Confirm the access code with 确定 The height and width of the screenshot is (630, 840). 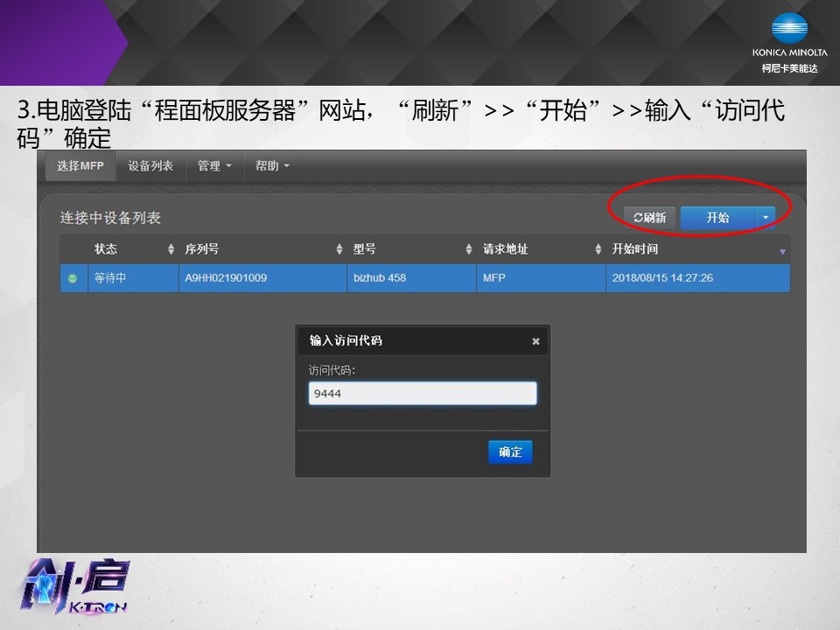click(x=510, y=451)
